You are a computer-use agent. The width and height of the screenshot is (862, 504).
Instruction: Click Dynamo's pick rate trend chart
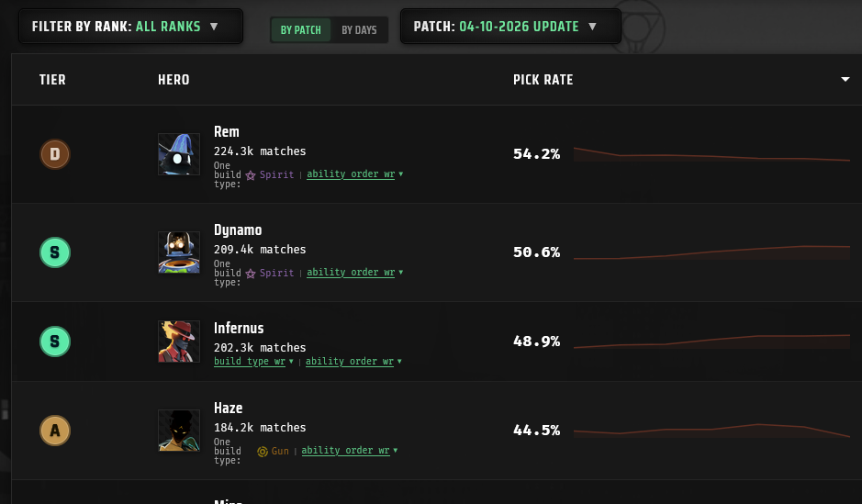pyautogui.click(x=712, y=252)
